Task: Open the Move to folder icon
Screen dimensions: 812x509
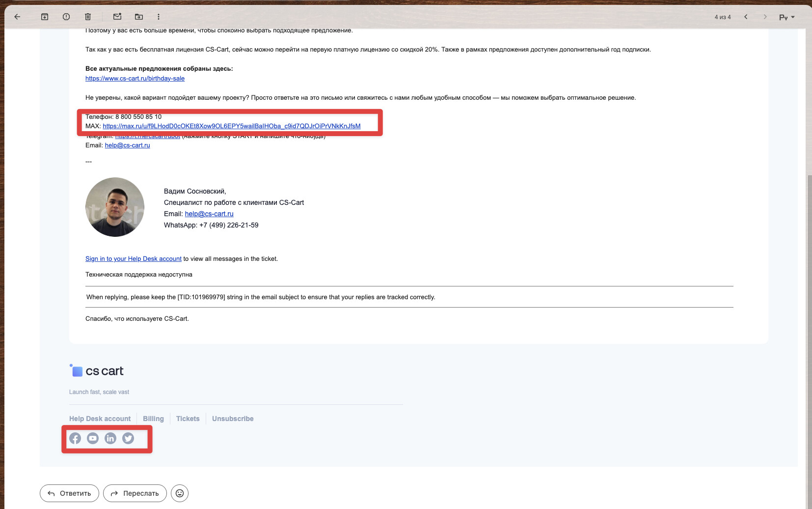Action: point(139,17)
